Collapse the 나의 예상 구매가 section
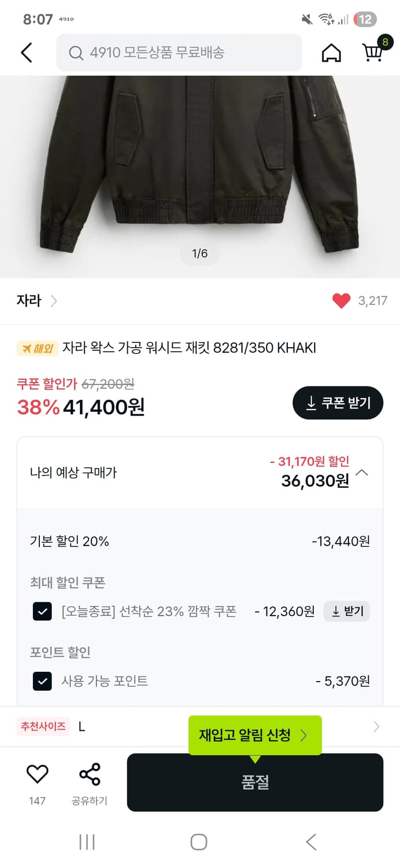Viewport: 400px width, 868px height. click(363, 472)
